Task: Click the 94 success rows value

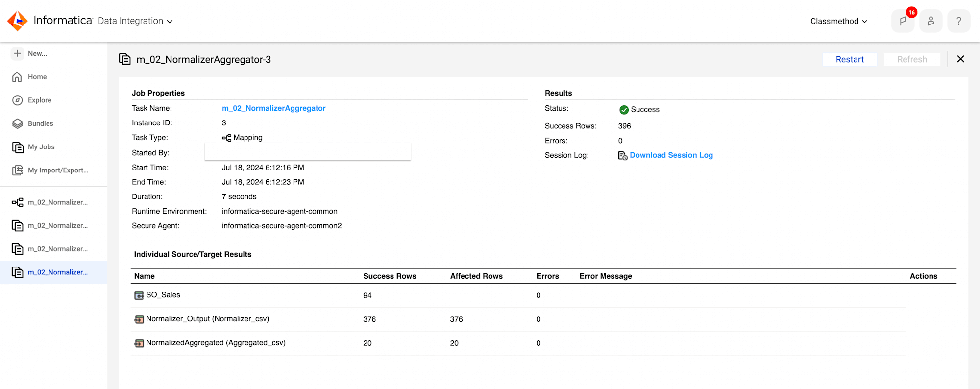Action: pos(367,295)
